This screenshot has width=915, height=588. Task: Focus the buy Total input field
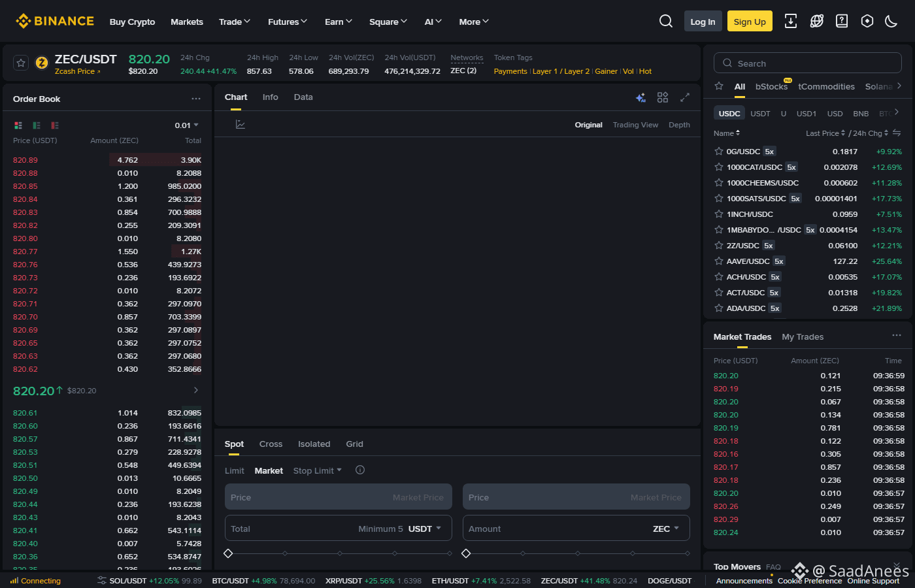(x=339, y=528)
